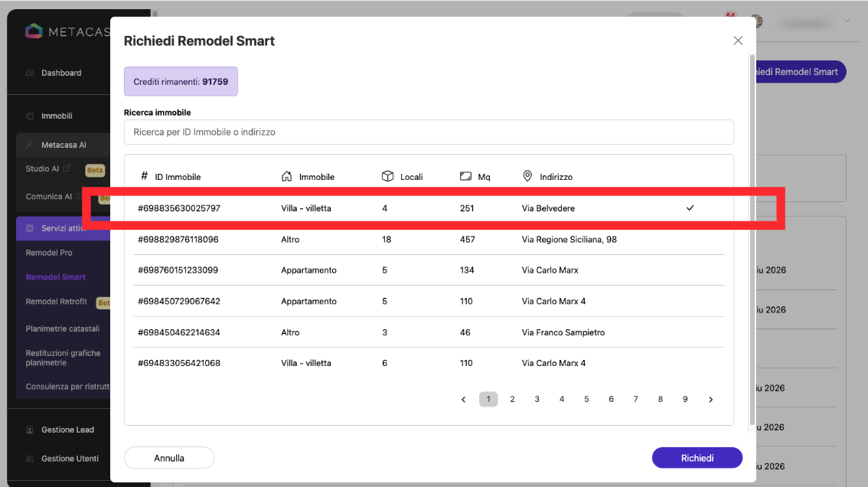
Task: Click the dialog's vertical scrollbar
Action: click(752, 238)
